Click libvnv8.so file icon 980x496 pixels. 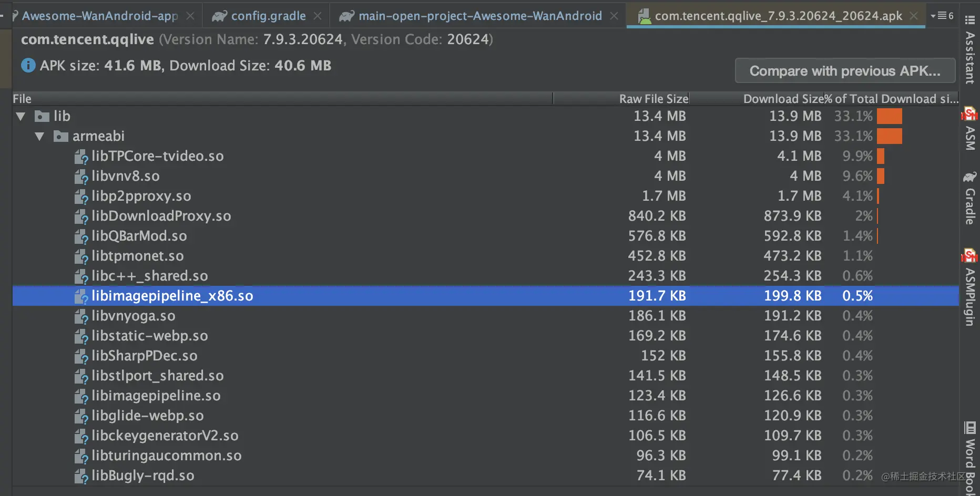tap(81, 177)
